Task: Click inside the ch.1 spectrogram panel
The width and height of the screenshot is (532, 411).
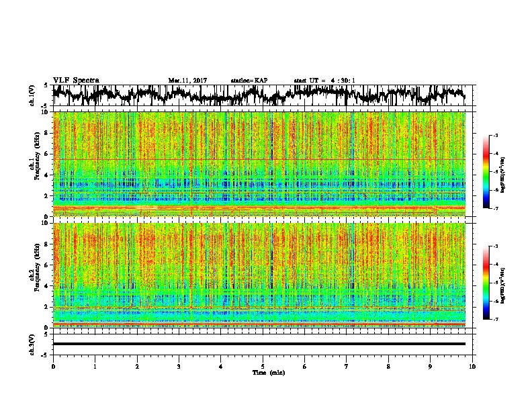Action: coord(259,164)
